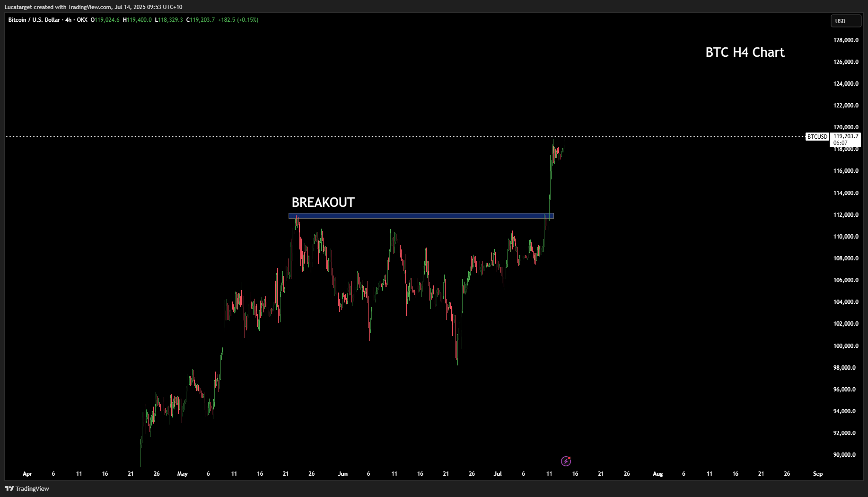Click the low value L118,329.3 in legend
Image resolution: width=868 pixels, height=497 pixels.
169,20
